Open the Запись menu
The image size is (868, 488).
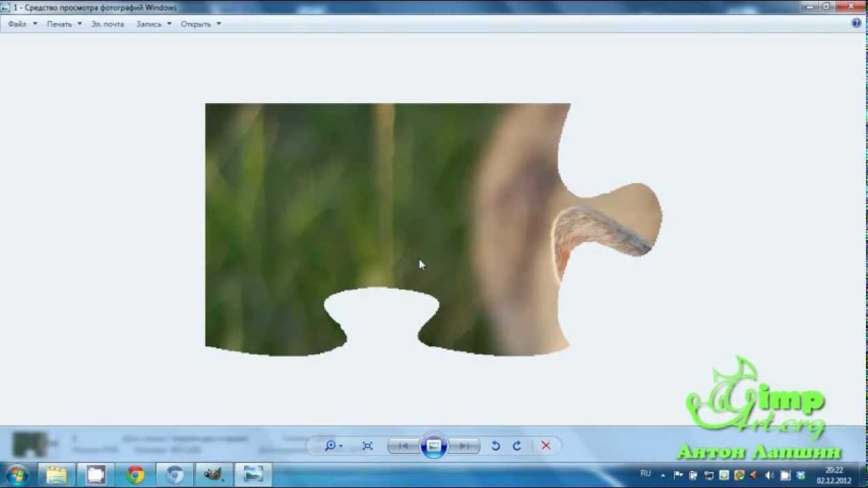pos(153,24)
